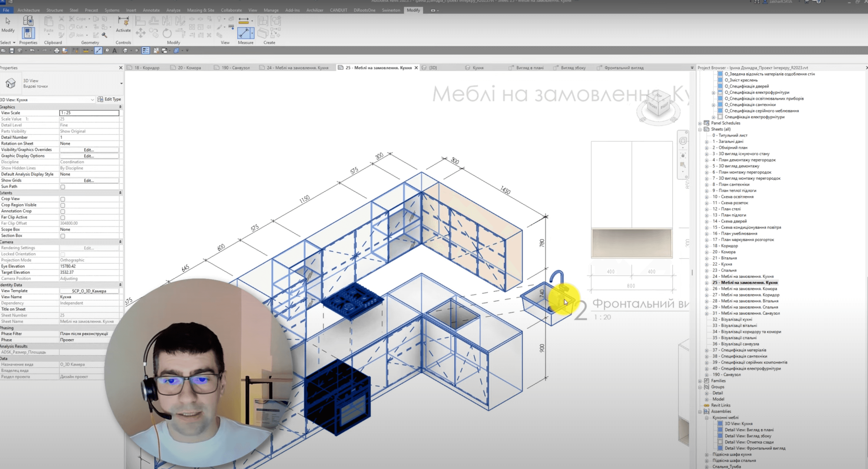Click the View Scale input field
868x469 pixels.
pyautogui.click(x=89, y=113)
